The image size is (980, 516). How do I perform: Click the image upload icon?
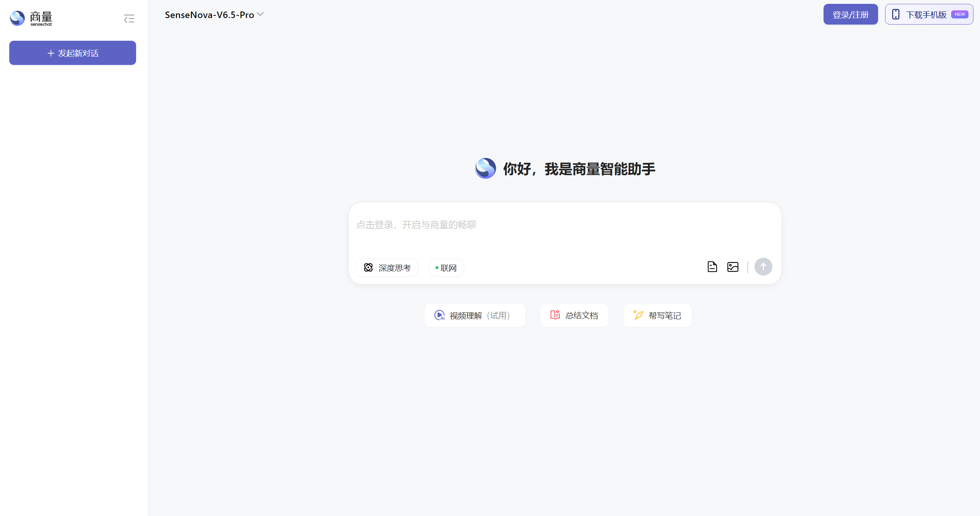click(733, 267)
